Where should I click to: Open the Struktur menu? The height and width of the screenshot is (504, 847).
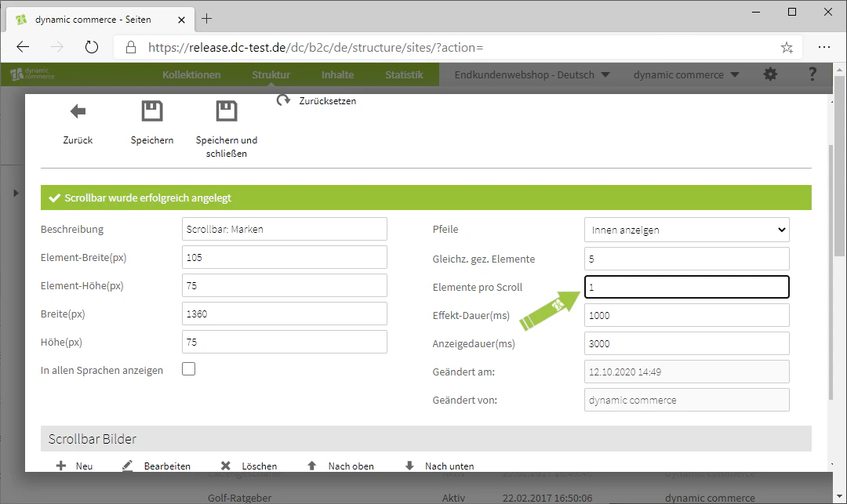tap(271, 74)
